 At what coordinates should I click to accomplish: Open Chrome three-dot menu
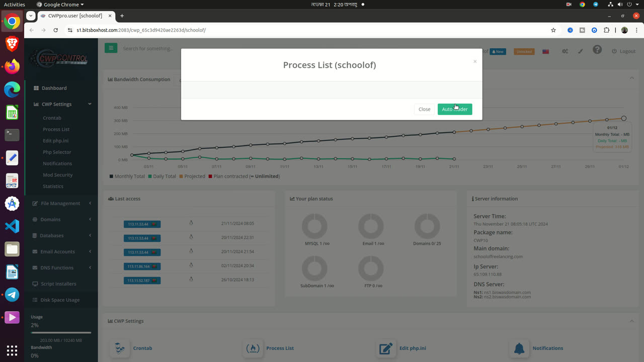[x=635, y=30]
